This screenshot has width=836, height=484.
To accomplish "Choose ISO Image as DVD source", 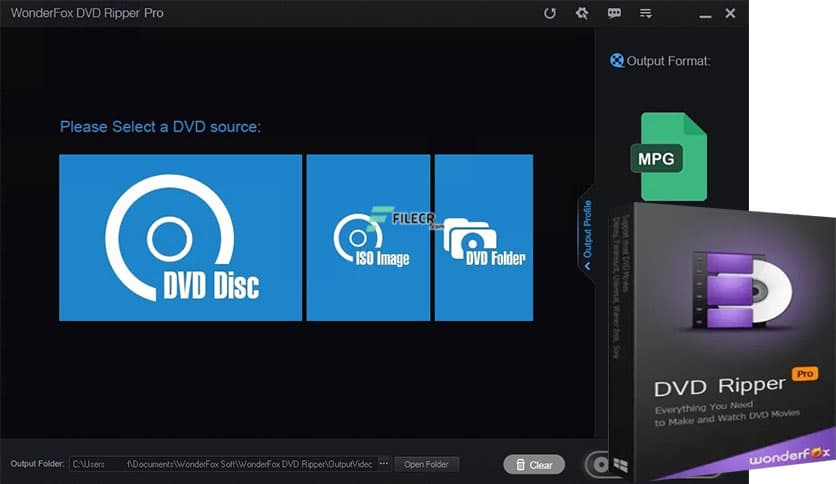I will (x=368, y=238).
